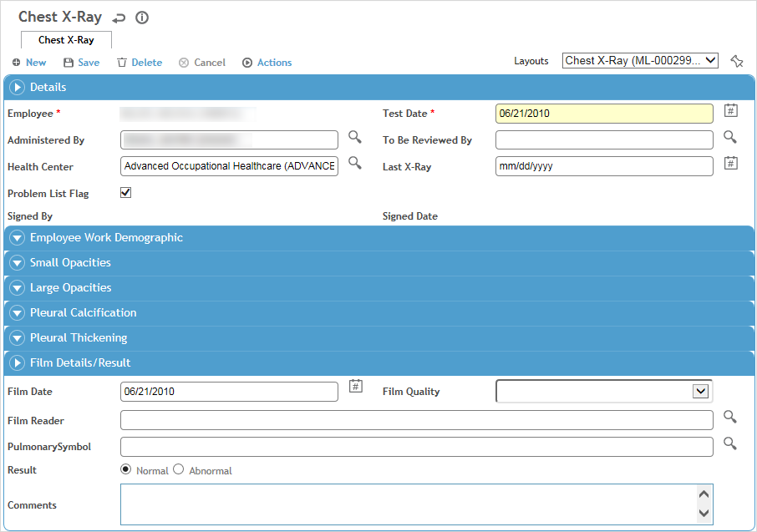Open the Layouts dropdown

[x=640, y=60]
